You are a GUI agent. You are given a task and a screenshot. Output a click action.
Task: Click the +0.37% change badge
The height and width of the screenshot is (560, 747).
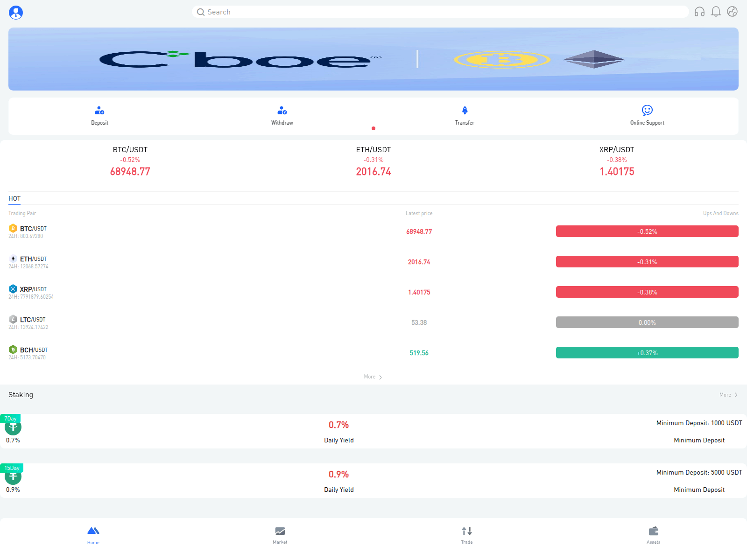tap(647, 353)
